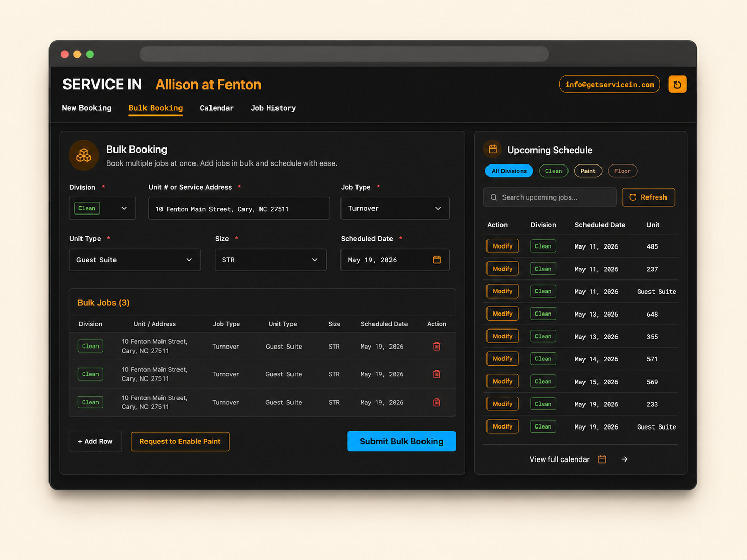Open the New Booking tab

coord(87,108)
